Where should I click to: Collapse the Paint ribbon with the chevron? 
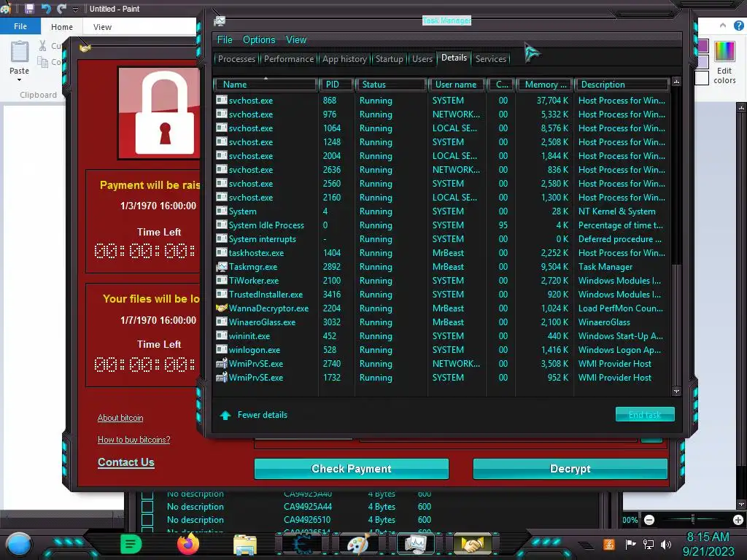tap(723, 26)
